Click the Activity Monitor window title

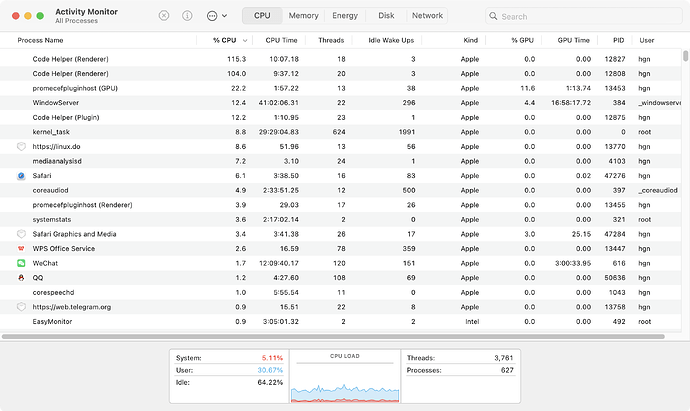86,12
